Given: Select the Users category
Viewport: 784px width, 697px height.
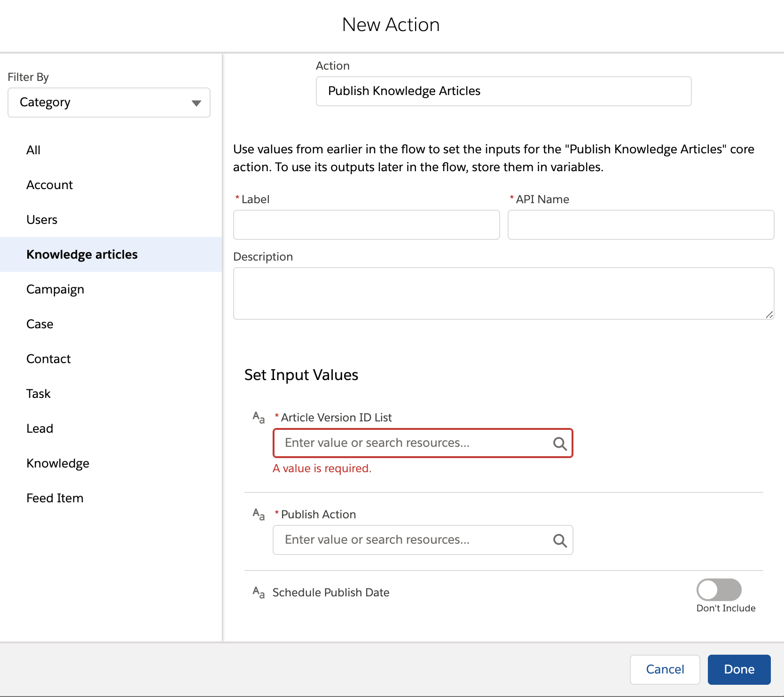Looking at the screenshot, I should tap(42, 219).
